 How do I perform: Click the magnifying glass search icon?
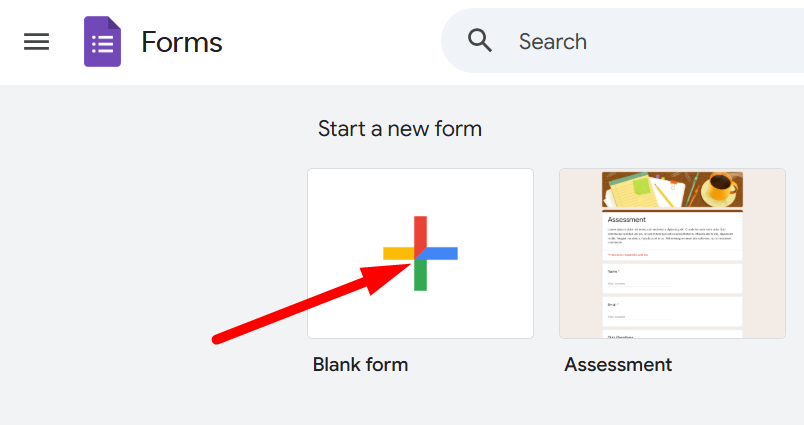480,41
